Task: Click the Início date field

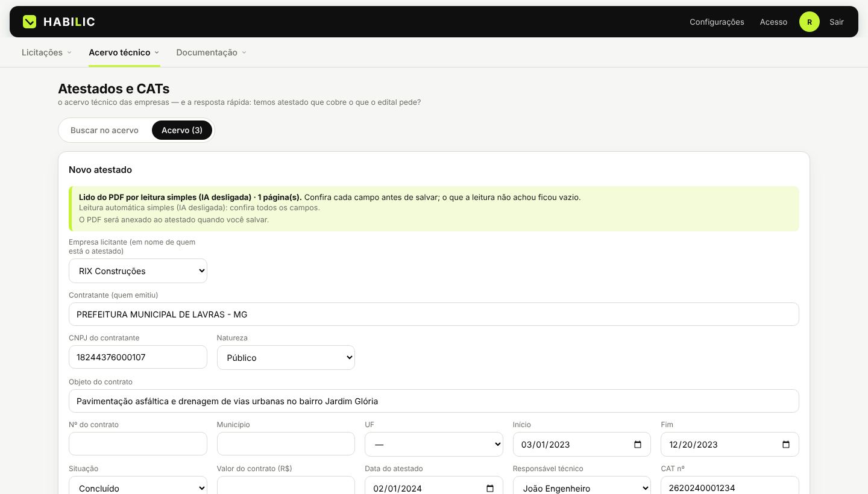Action: [582, 444]
